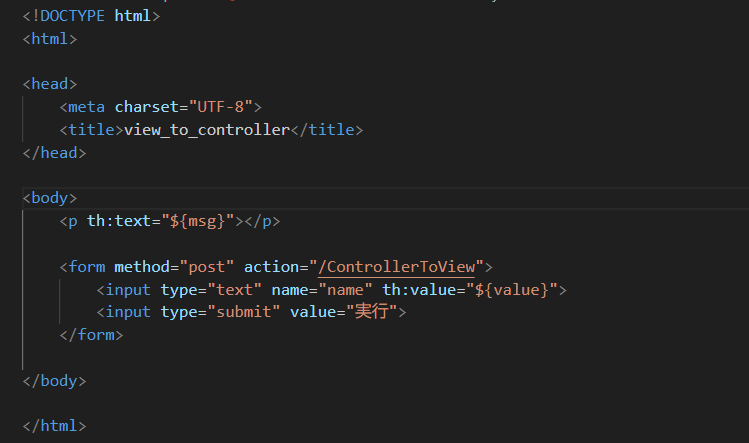Click the opening html tag
Screen dimensions: 749x443
tap(49, 39)
